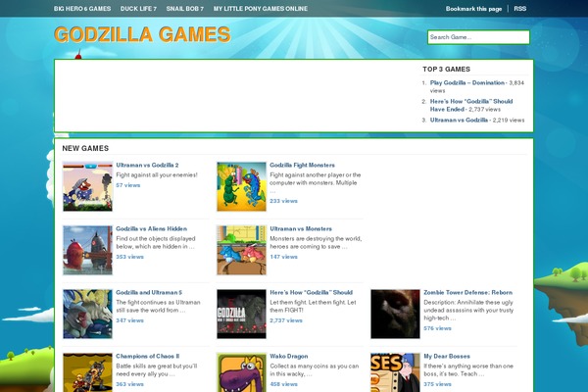Open the Godzilla vs Aliens Hidden title
This screenshot has width=588, height=392.
click(152, 228)
